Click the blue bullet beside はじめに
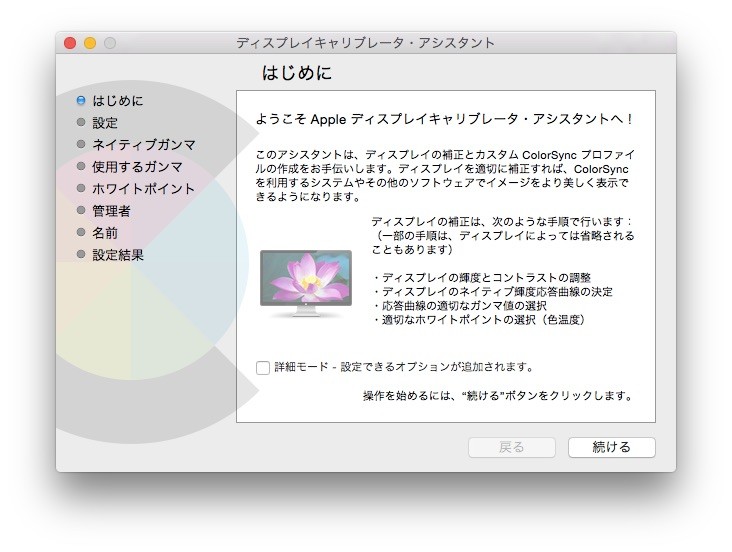The height and width of the screenshot is (552, 732). tap(81, 100)
